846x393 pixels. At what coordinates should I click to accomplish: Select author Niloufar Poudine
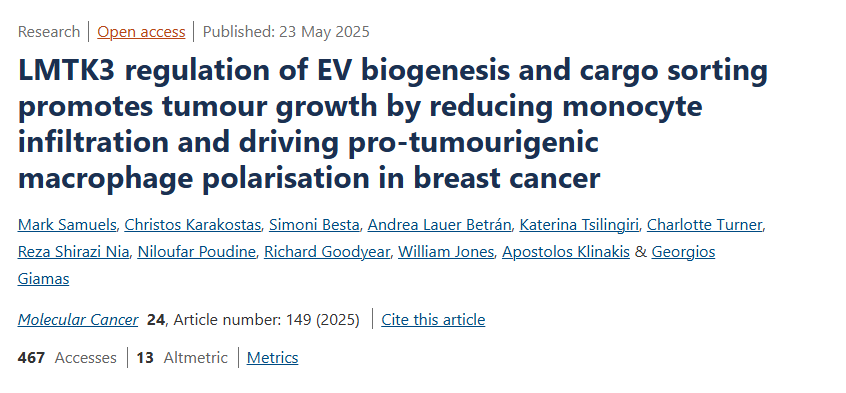[196, 252]
